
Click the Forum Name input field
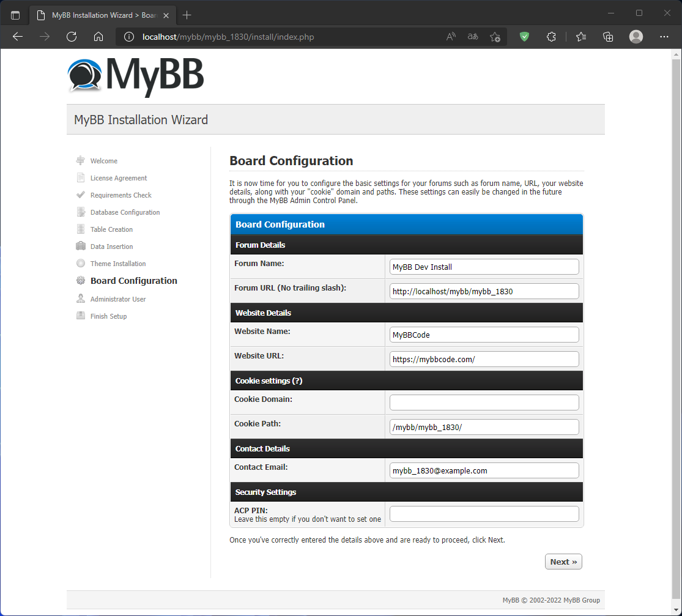coord(484,267)
